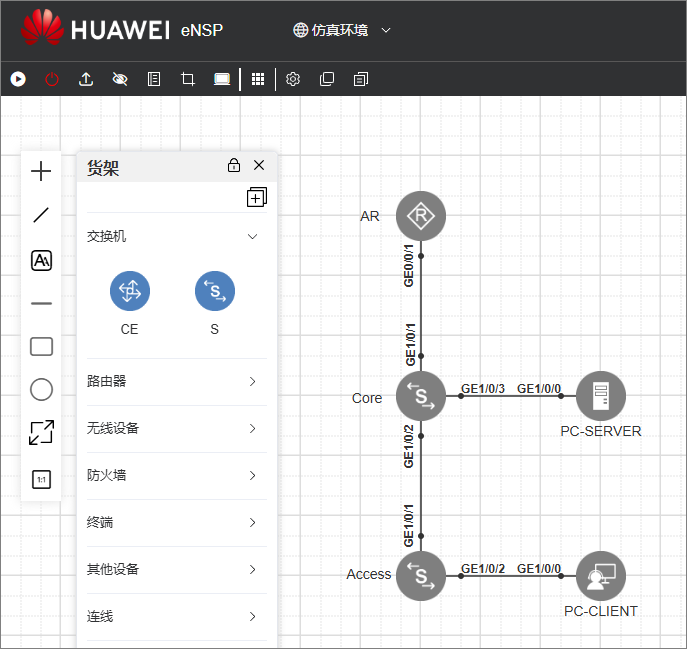The image size is (687, 649).
Task: Open the list panel icon in toolbar
Action: pyautogui.click(x=154, y=79)
